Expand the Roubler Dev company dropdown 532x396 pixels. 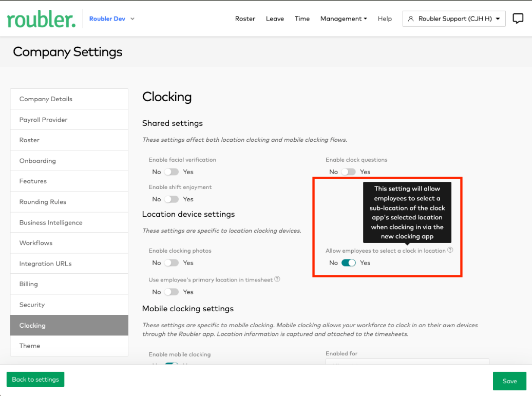pyautogui.click(x=111, y=18)
